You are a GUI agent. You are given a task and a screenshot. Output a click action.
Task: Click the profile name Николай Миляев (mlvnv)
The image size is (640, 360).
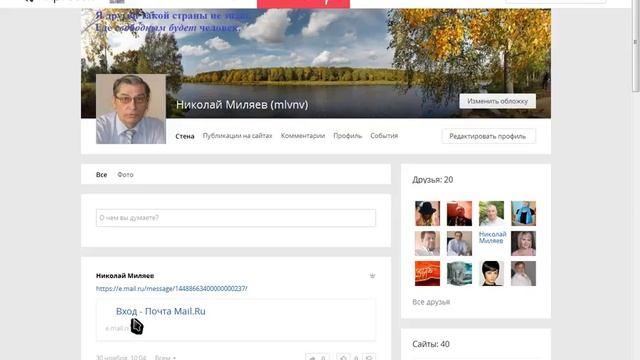[242, 104]
